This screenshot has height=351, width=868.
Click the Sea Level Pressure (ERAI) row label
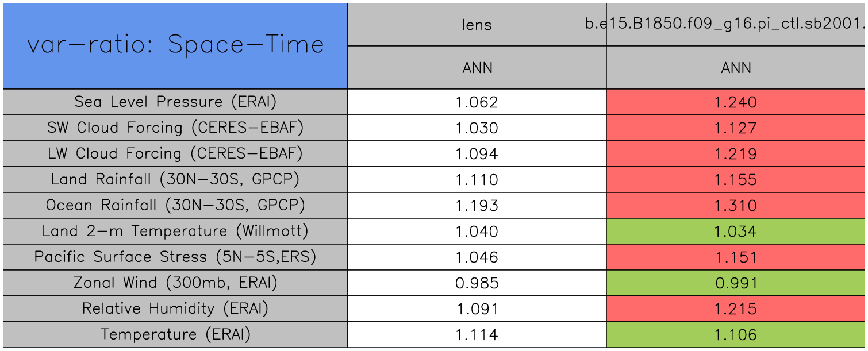coord(175,102)
